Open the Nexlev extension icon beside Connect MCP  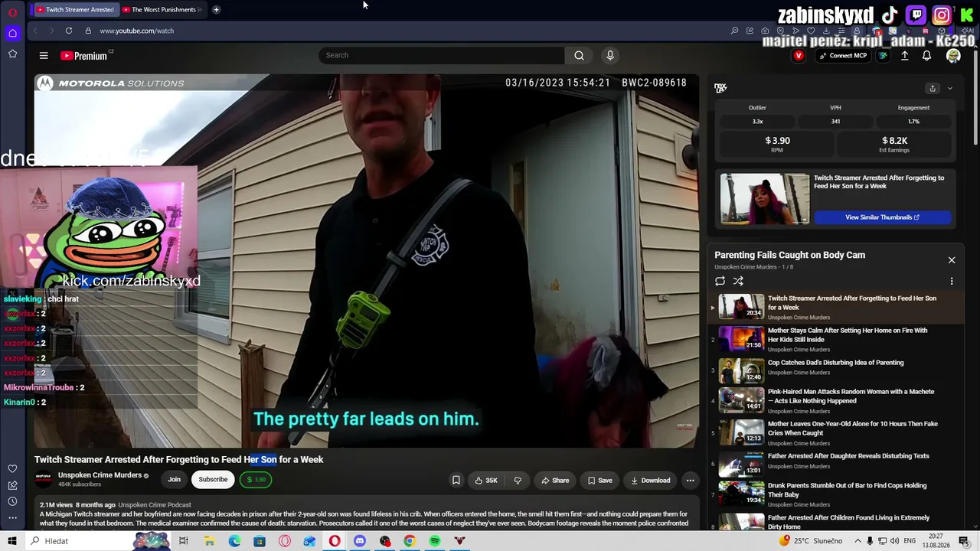pyautogui.click(x=883, y=56)
